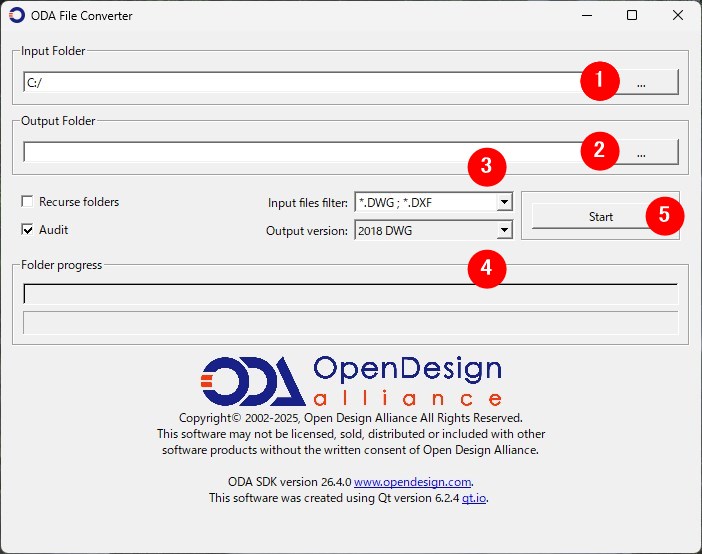Click the Output Folder path field
Viewport: 702px width, 554px height.
point(313,152)
